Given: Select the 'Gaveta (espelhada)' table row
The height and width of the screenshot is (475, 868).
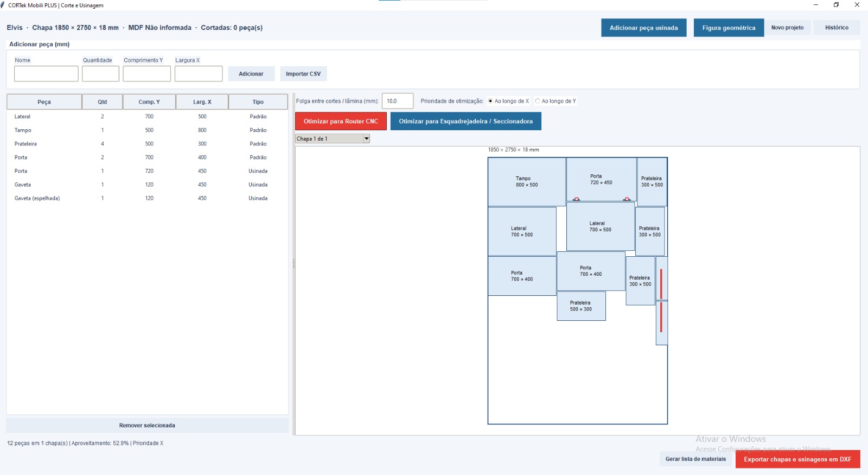Looking at the screenshot, I should click(147, 198).
